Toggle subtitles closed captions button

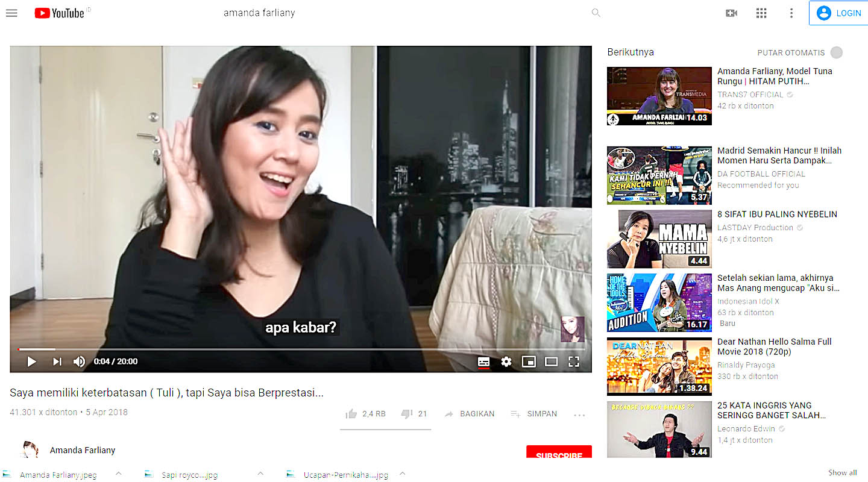483,361
